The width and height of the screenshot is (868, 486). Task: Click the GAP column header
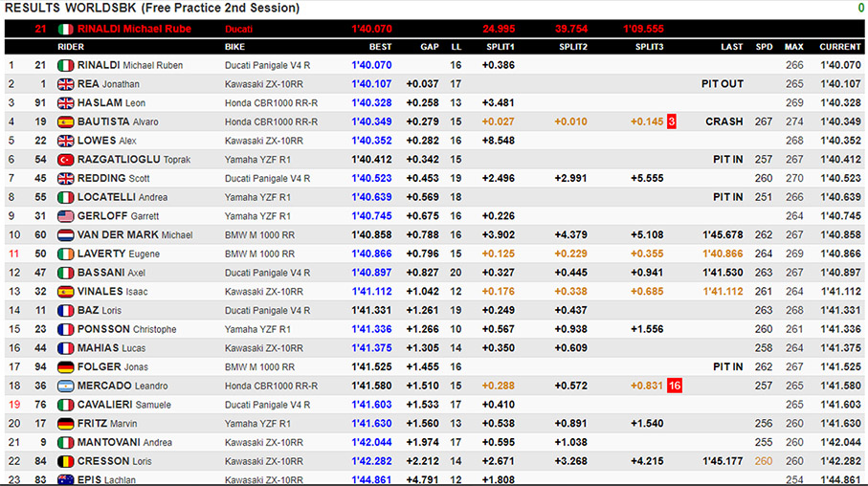point(430,47)
